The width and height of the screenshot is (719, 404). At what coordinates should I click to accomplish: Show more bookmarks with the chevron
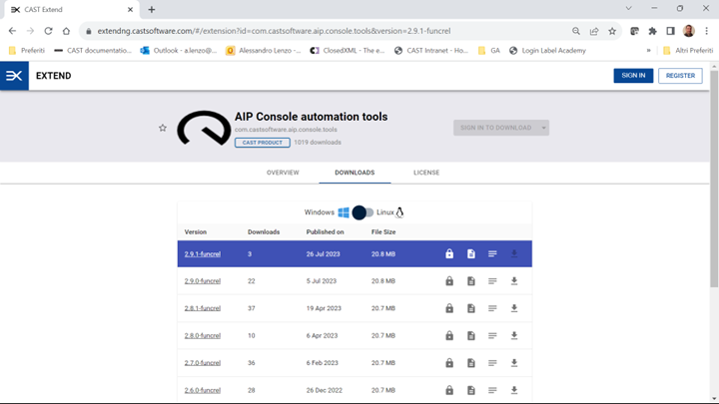click(x=648, y=50)
